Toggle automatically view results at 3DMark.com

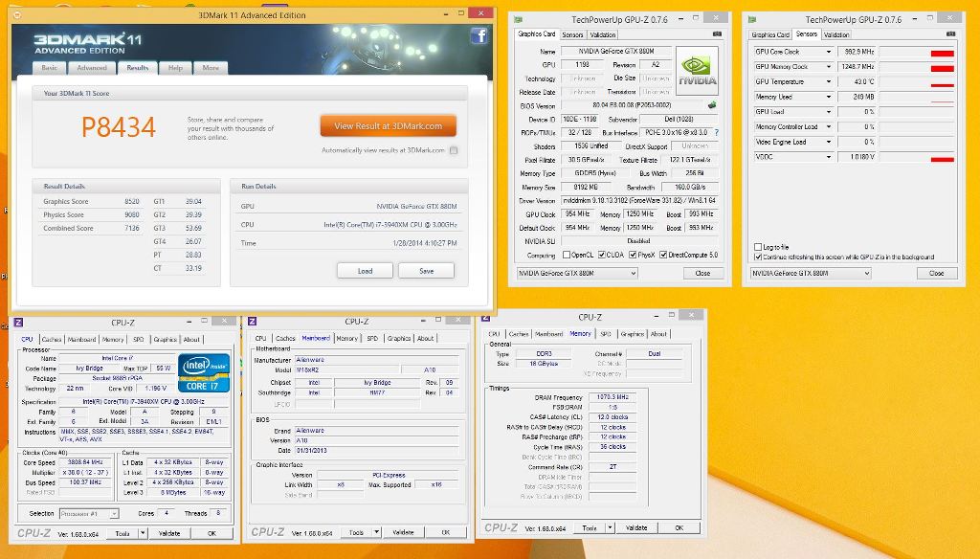(454, 150)
